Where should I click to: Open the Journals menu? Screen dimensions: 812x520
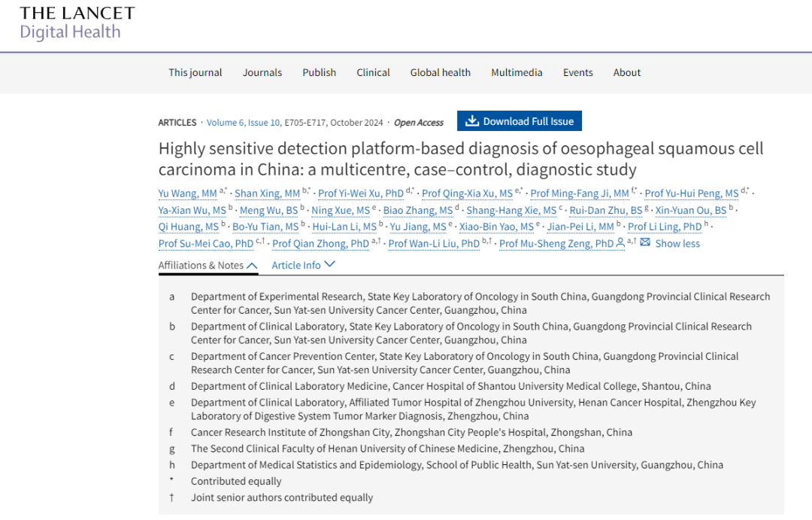(262, 72)
